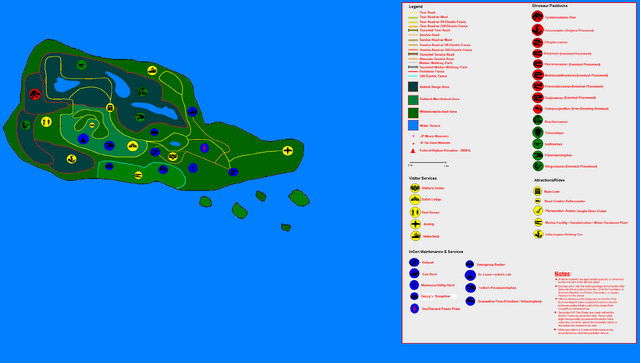Click the 'Tour Road' legend label
Image resolution: width=640 pixels, height=363 pixels.
[x=427, y=13]
